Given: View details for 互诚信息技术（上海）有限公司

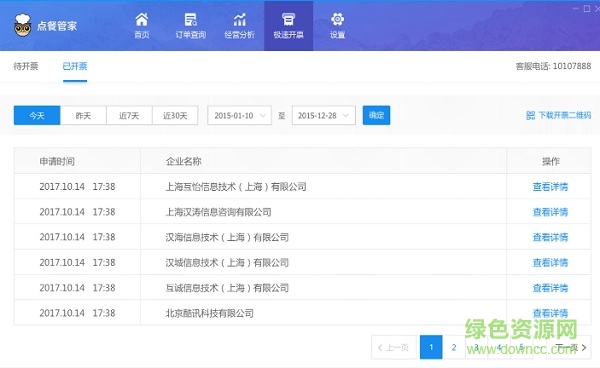Looking at the screenshot, I should pos(550,288).
